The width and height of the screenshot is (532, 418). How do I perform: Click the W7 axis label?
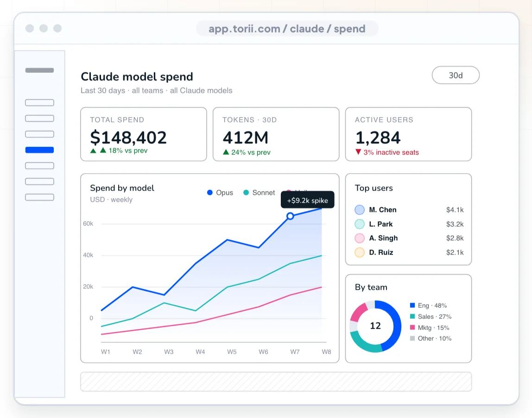click(x=295, y=352)
